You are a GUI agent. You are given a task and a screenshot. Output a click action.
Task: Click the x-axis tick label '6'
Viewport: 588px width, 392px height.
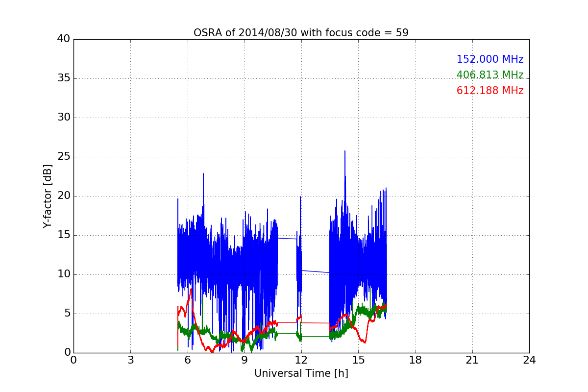[187, 360]
